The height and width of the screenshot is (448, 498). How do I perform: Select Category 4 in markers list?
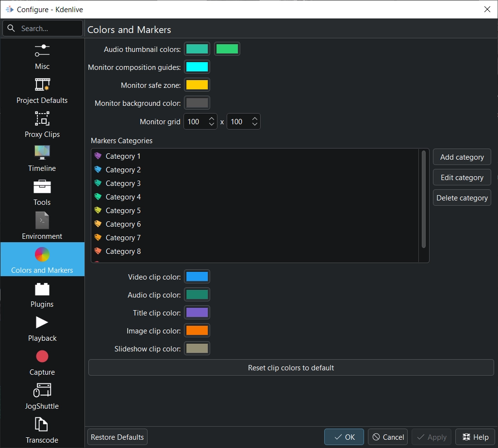pos(255,197)
